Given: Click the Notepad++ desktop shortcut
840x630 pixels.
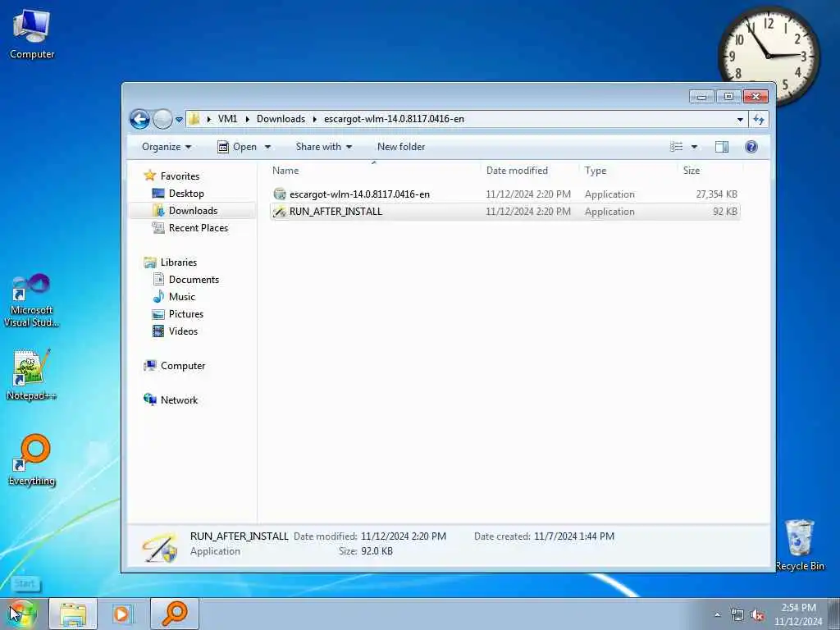Looking at the screenshot, I should coord(32,374).
